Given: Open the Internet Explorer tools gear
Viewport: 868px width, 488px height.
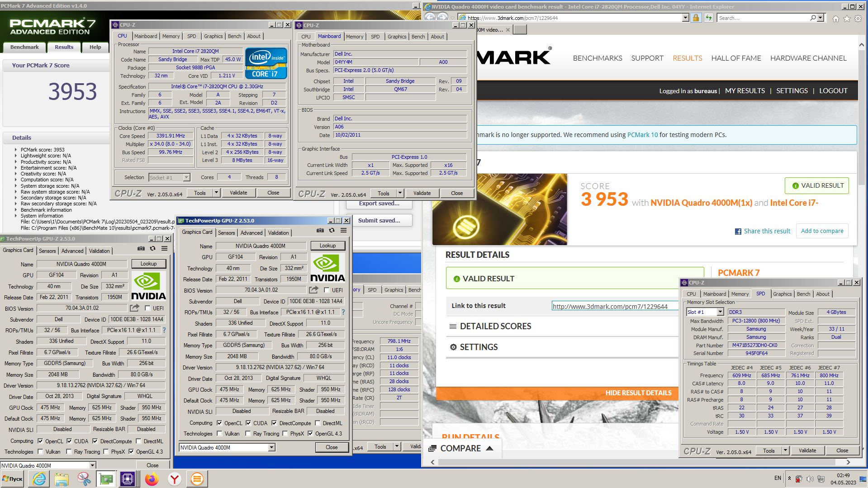Looking at the screenshot, I should tap(858, 19).
